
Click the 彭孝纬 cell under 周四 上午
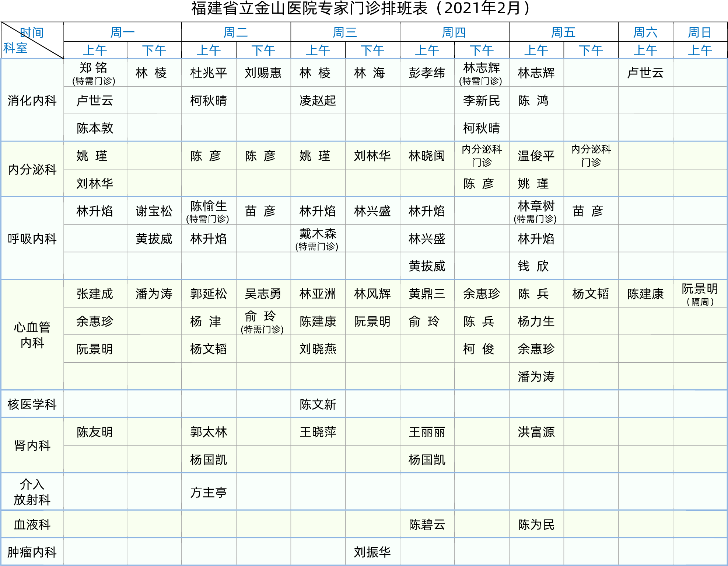pyautogui.click(x=427, y=73)
